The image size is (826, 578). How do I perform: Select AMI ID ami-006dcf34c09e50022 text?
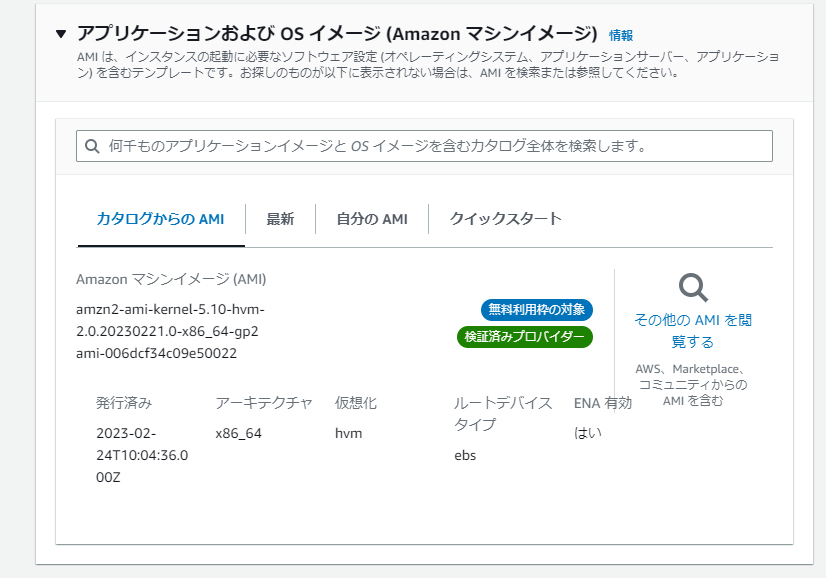(156, 354)
